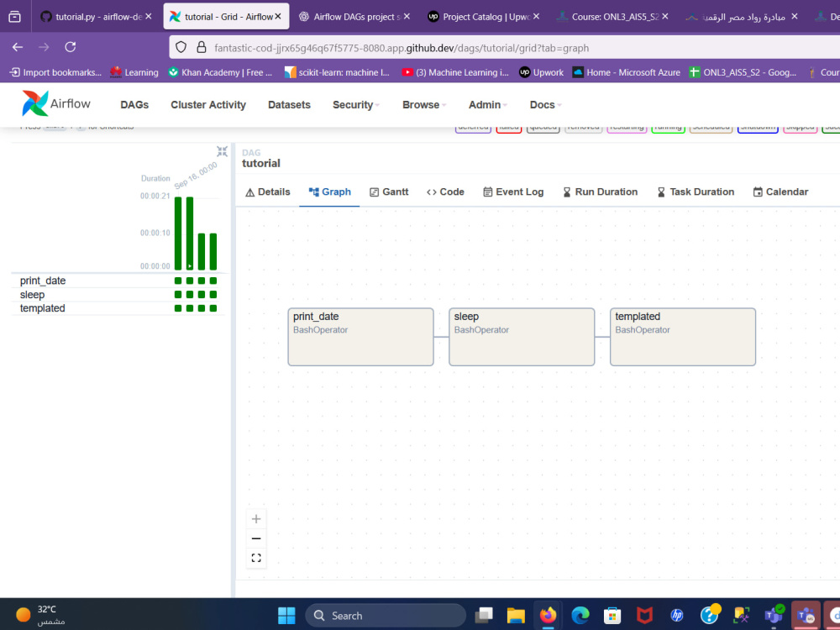Expand the Admin dropdown menu
Image resolution: width=840 pixels, height=630 pixels.
(x=488, y=104)
